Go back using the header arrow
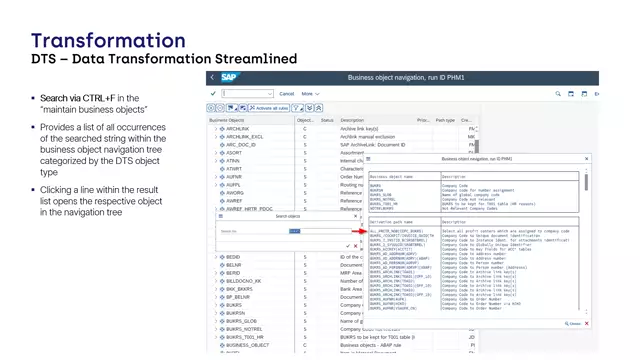Screen dimensions: 640x360 [x=212, y=77]
